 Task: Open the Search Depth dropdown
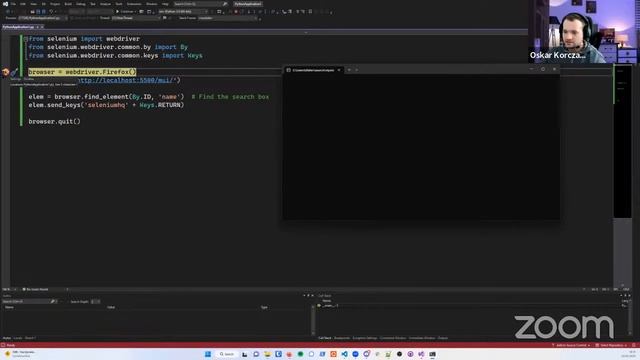[96, 301]
